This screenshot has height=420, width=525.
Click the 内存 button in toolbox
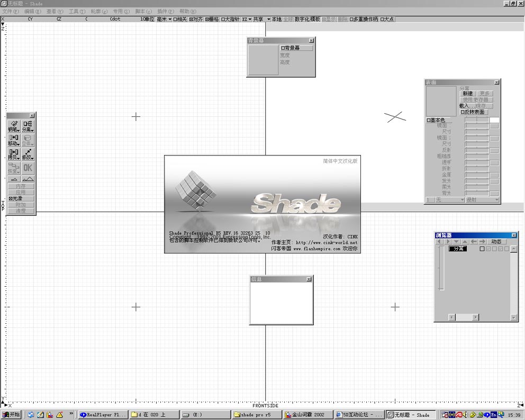[21, 186]
